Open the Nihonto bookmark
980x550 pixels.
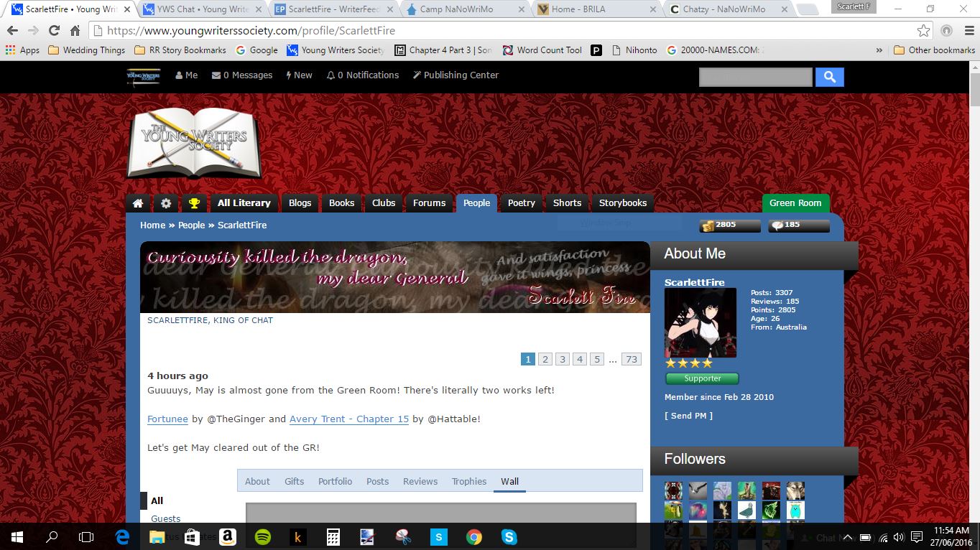[635, 50]
